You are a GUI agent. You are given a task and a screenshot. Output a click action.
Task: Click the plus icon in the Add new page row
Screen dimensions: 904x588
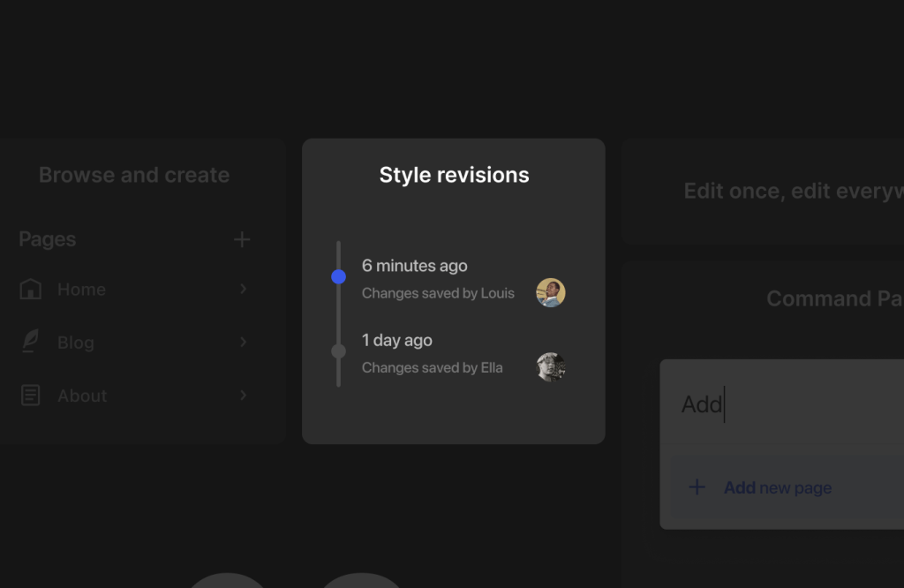click(697, 486)
